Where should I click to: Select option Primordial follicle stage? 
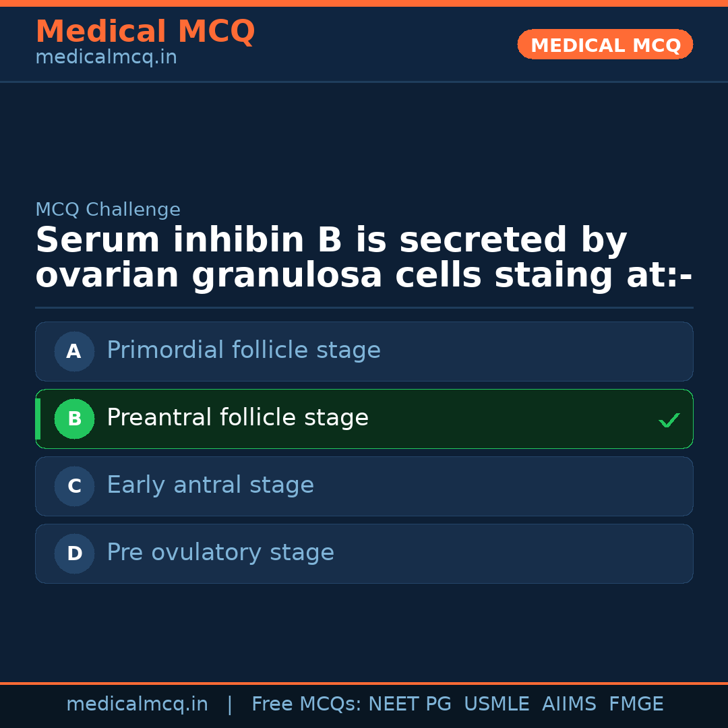coord(243,351)
